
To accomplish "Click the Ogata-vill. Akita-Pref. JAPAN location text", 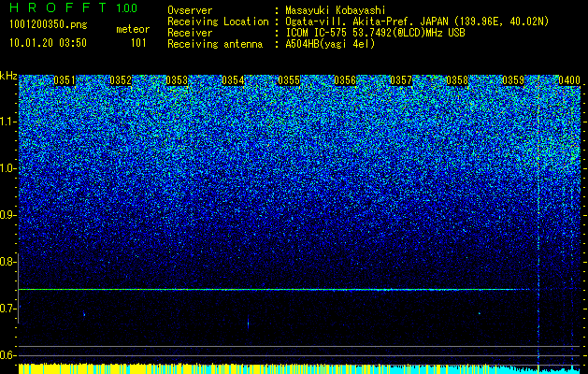I will [417, 22].
